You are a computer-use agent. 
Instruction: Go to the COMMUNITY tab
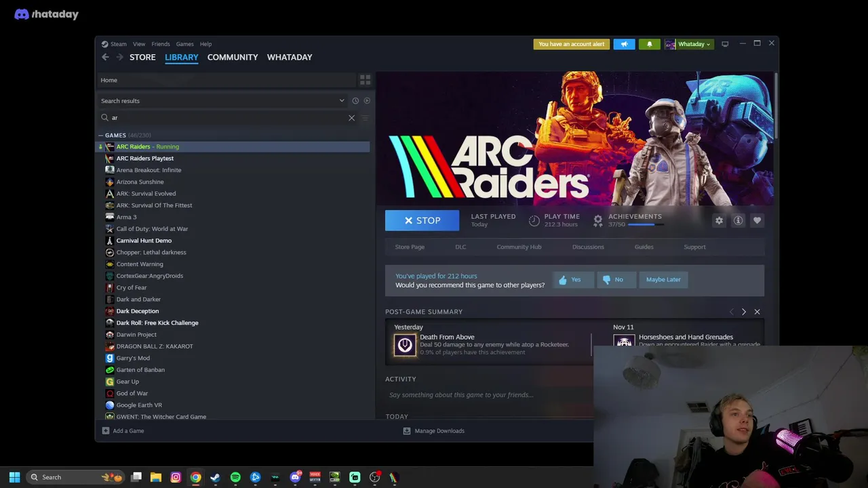tap(233, 57)
